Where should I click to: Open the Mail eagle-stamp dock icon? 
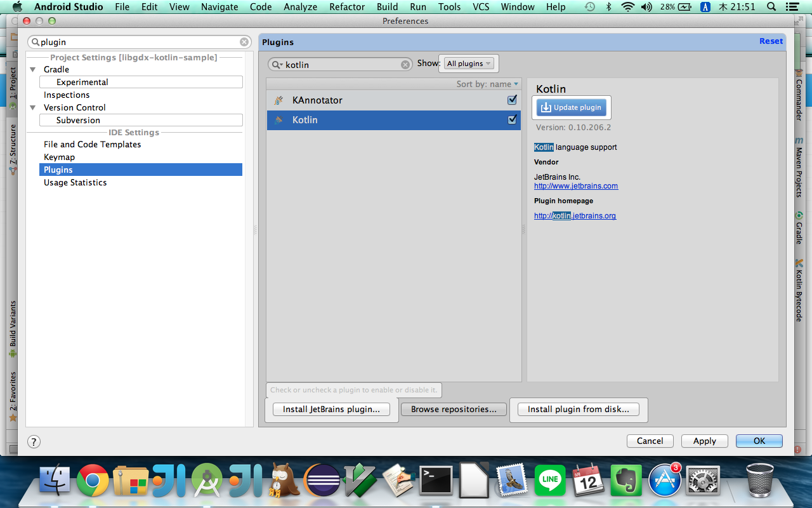(512, 480)
